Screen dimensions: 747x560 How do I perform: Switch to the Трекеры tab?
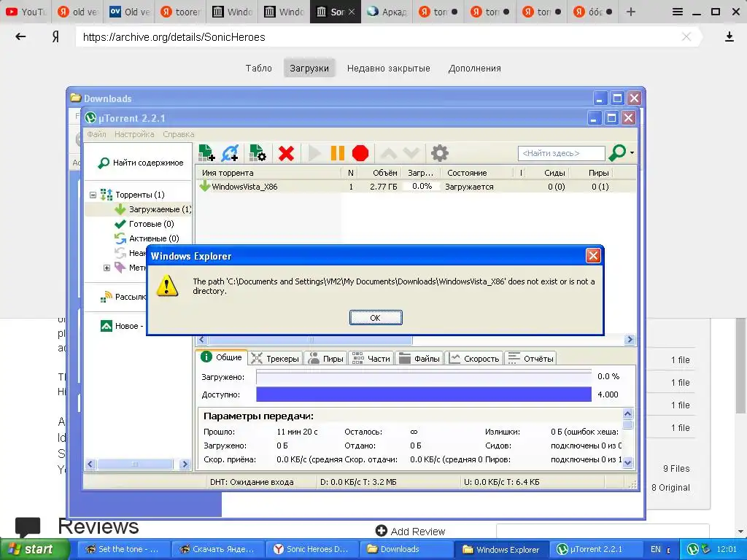(275, 359)
